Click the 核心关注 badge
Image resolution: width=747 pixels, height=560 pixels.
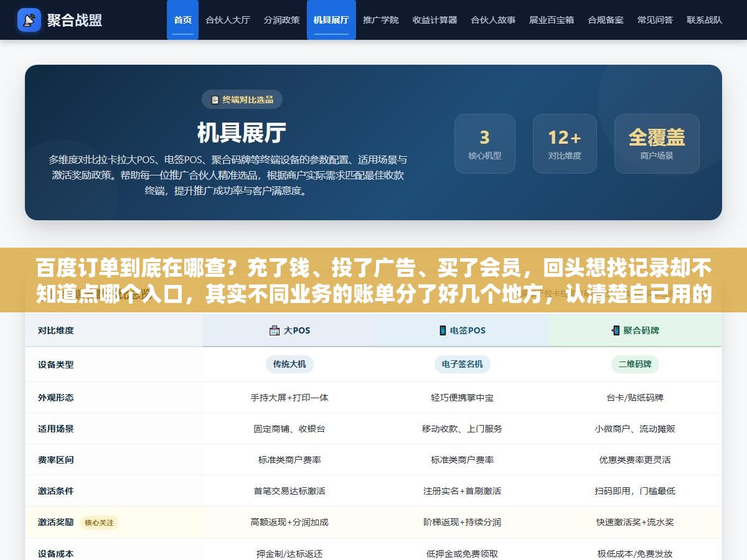[100, 523]
